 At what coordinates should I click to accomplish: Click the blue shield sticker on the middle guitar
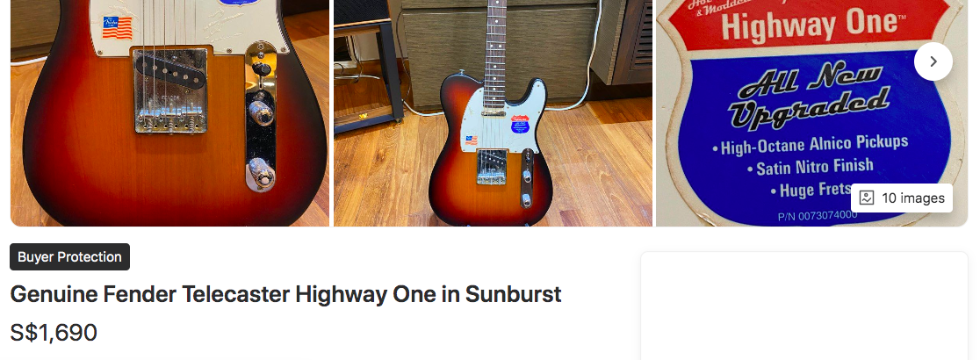pyautogui.click(x=520, y=124)
